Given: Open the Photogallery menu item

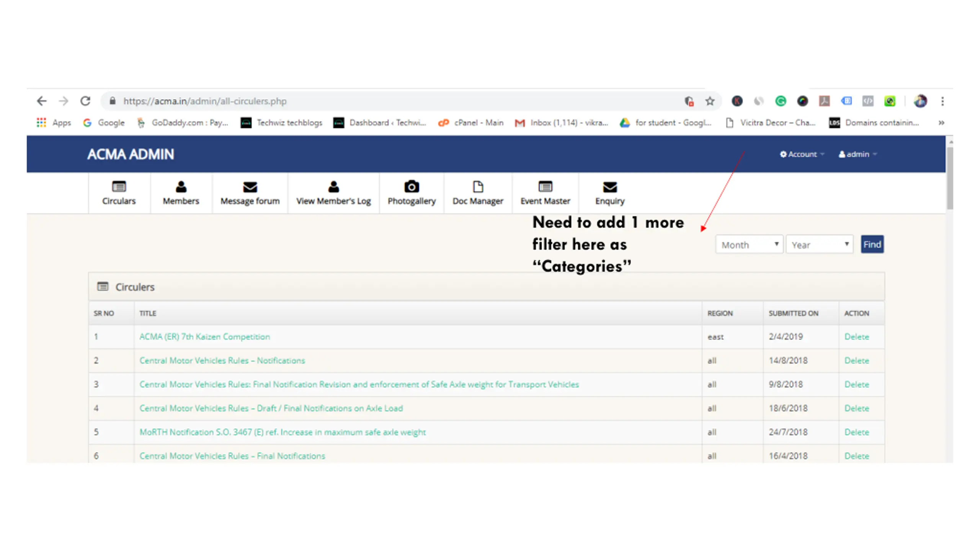Looking at the screenshot, I should [x=412, y=193].
